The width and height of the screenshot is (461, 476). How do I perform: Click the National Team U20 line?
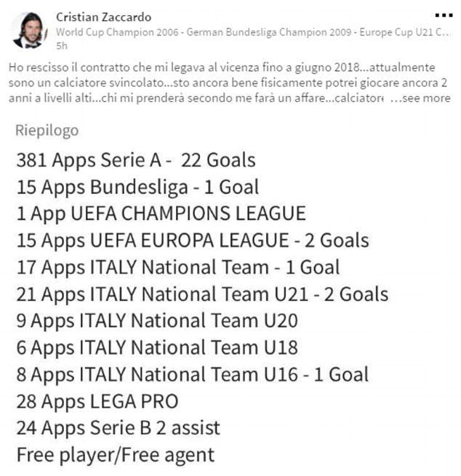(x=156, y=320)
